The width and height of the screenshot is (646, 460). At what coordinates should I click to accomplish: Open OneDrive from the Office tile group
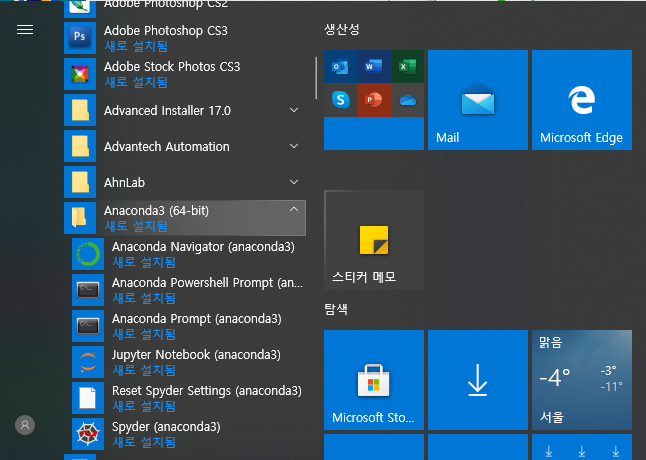coord(407,100)
